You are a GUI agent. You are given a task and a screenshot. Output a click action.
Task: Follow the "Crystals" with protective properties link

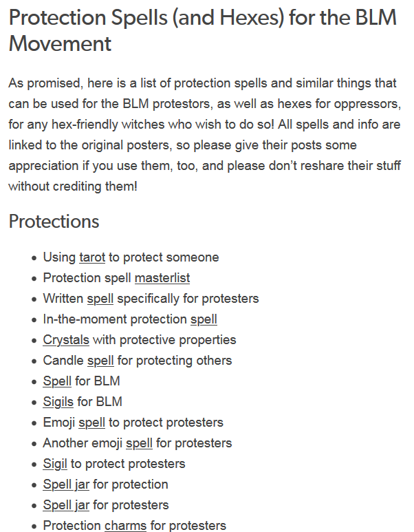[x=66, y=340]
